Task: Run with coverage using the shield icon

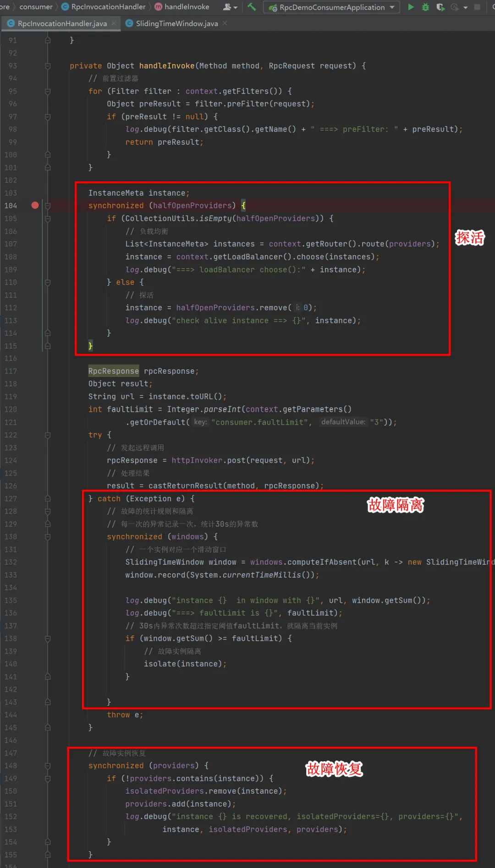Action: pyautogui.click(x=440, y=7)
